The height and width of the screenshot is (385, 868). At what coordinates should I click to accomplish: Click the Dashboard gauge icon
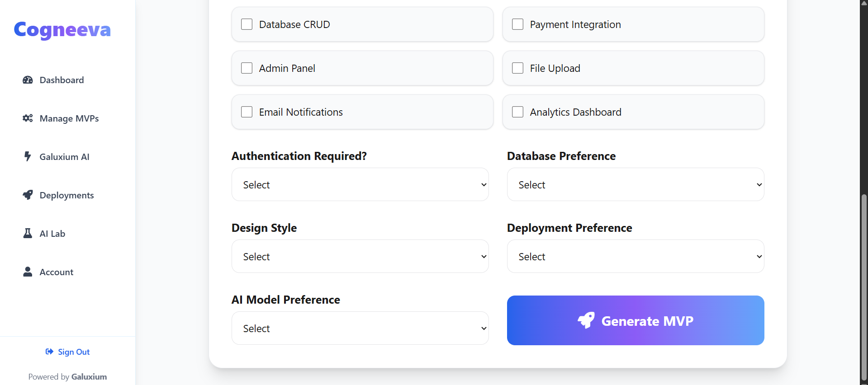(28, 80)
